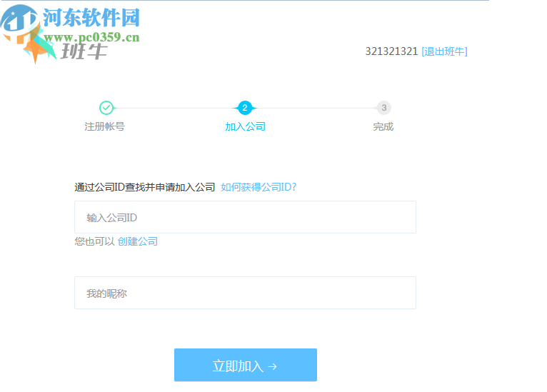Click the 退出班牛 logout link

(x=444, y=51)
